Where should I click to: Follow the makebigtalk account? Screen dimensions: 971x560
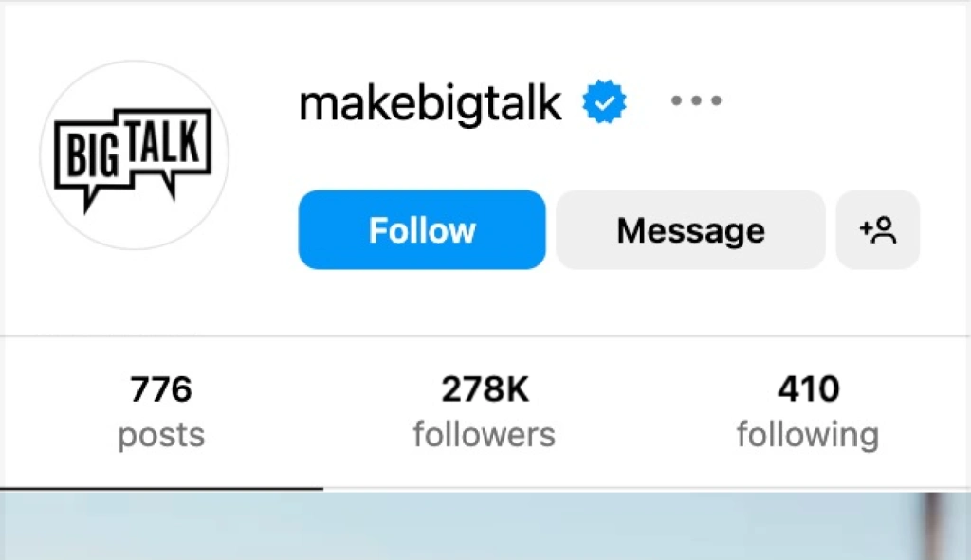coord(422,230)
